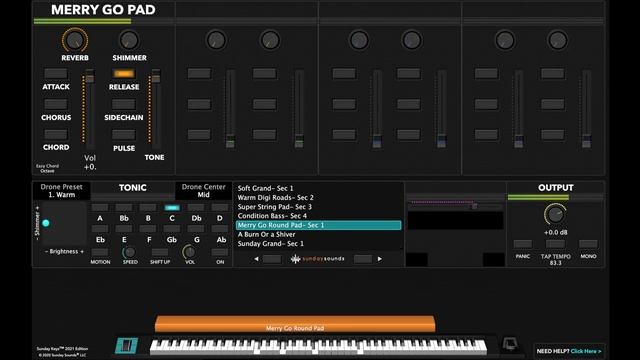Choose Super String Pad- Sec 3
This screenshot has width=640, height=360.
point(318,207)
